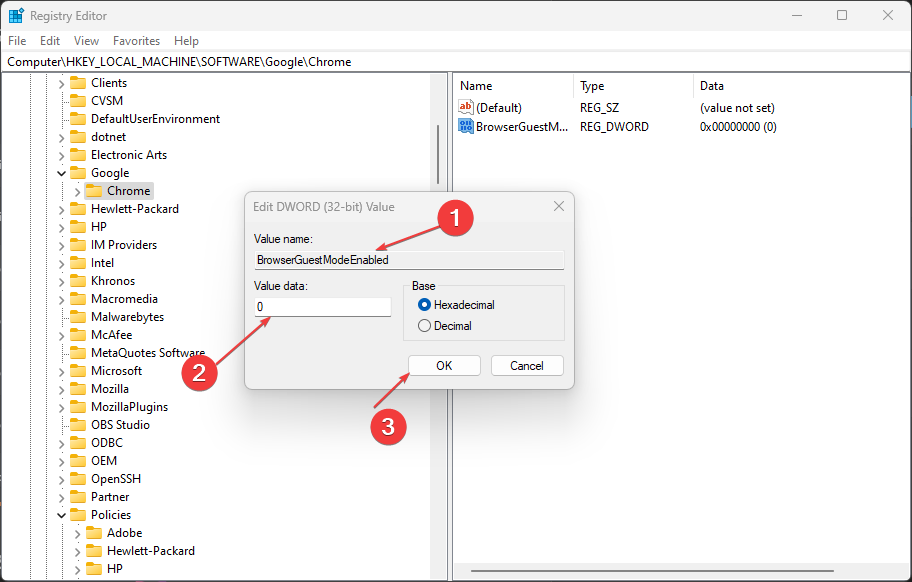This screenshot has width=912, height=582.
Task: Select the Intel folder icon
Action: pyautogui.click(x=78, y=263)
